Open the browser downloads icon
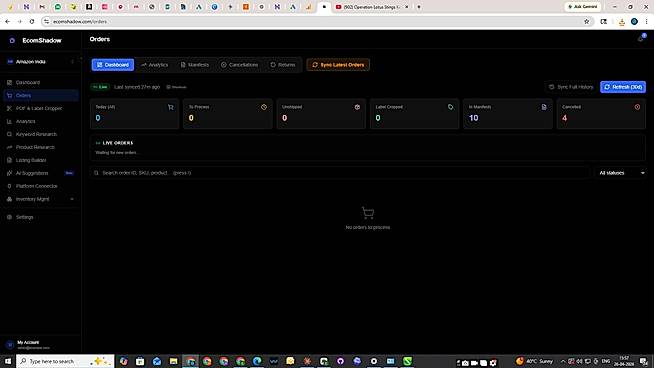Image resolution: width=654 pixels, height=368 pixels. click(621, 22)
